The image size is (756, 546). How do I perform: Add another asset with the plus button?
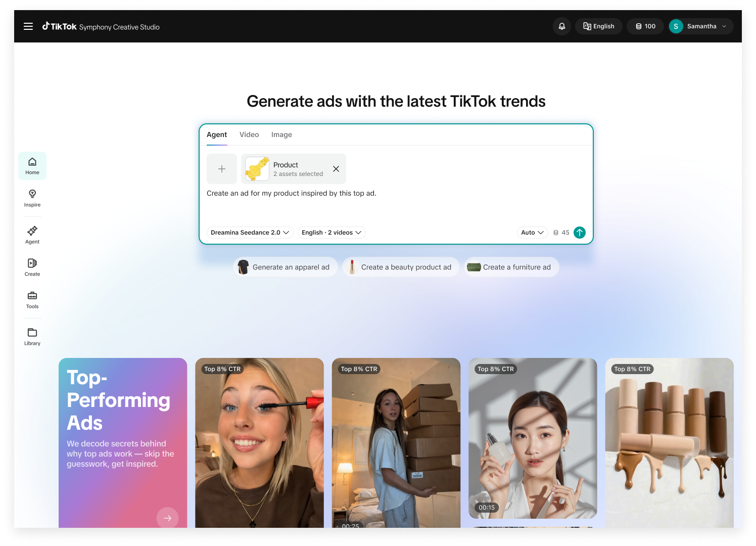(x=222, y=169)
